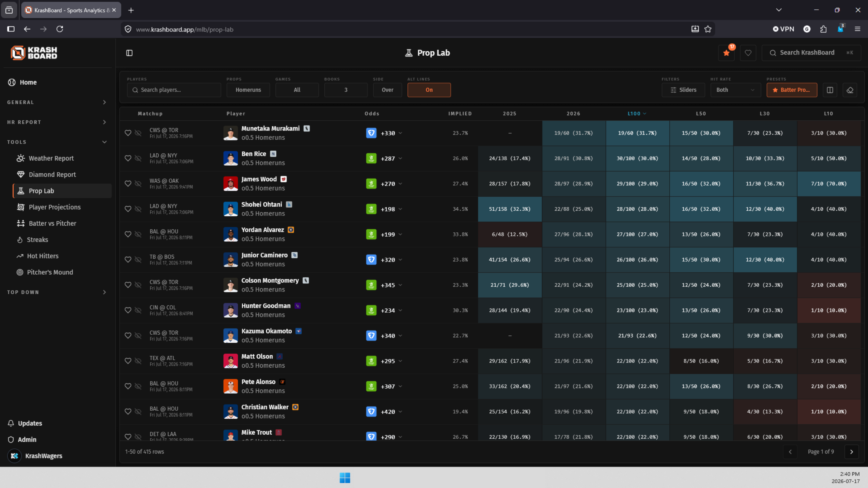This screenshot has height=488, width=868.
Task: Collapse the Tools sidebar section
Action: [x=57, y=142]
